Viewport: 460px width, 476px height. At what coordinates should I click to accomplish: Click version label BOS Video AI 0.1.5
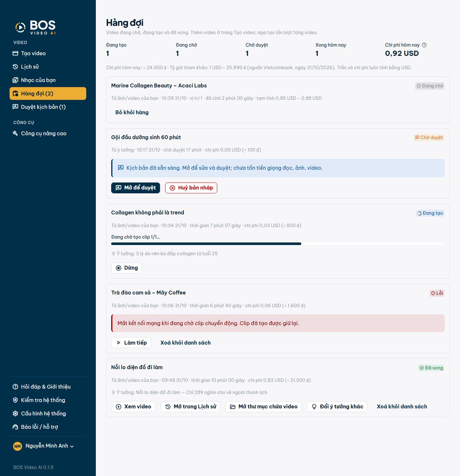coord(33,467)
